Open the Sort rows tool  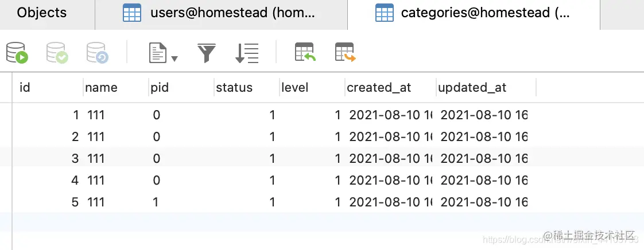pos(247,53)
